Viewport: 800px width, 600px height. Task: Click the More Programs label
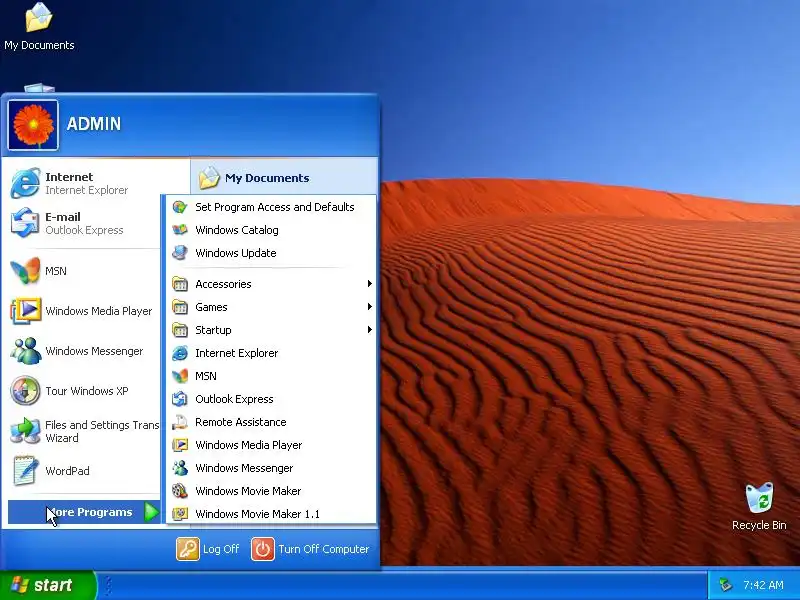click(x=90, y=512)
